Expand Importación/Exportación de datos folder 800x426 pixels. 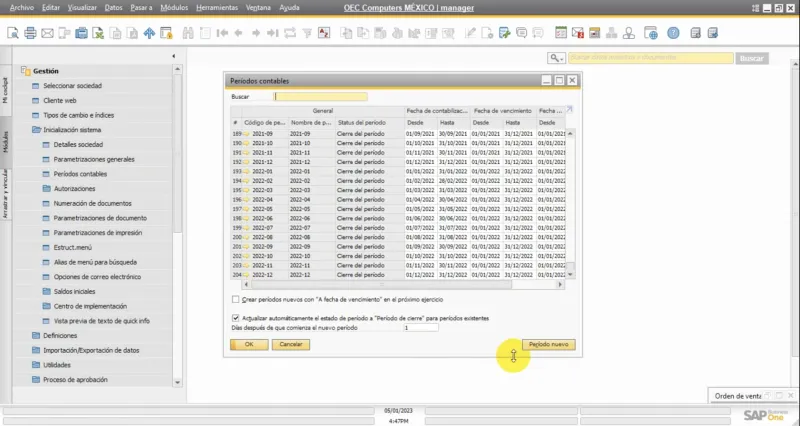(x=36, y=350)
